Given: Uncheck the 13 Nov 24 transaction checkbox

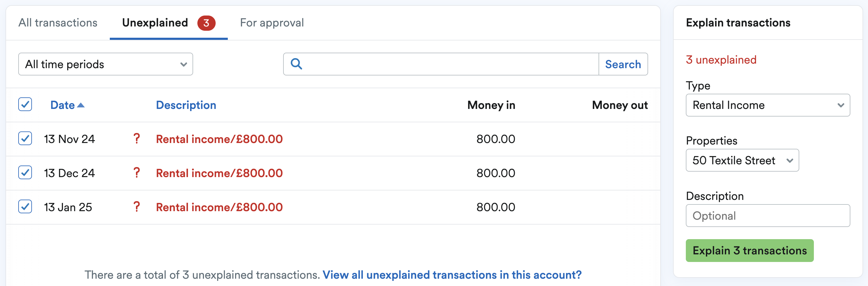Looking at the screenshot, I should 25,139.
